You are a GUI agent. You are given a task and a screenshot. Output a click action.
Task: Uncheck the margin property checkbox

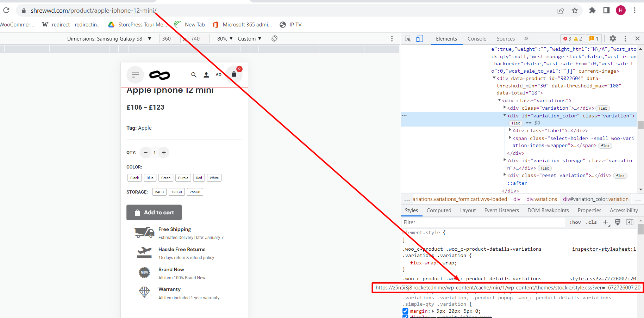pos(405,311)
